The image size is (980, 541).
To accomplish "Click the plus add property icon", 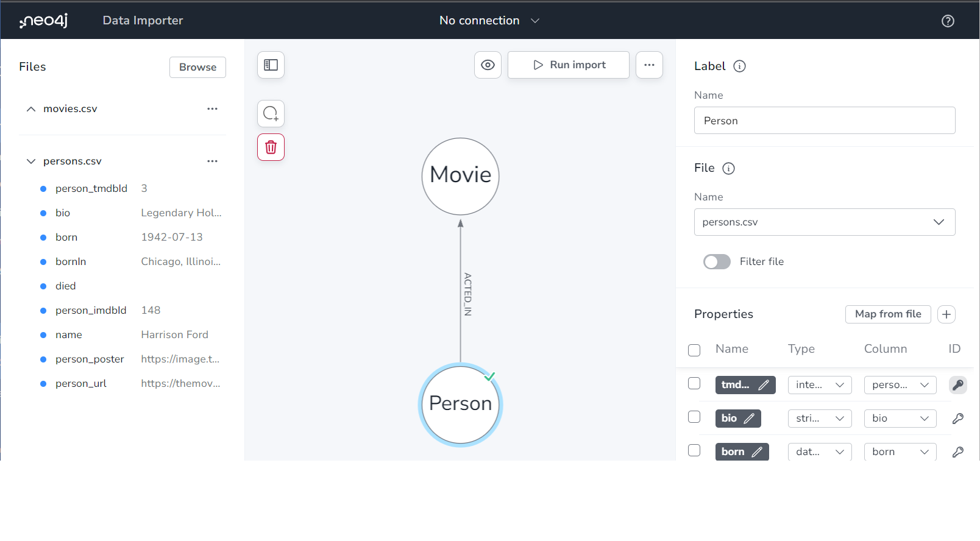I will pos(946,314).
